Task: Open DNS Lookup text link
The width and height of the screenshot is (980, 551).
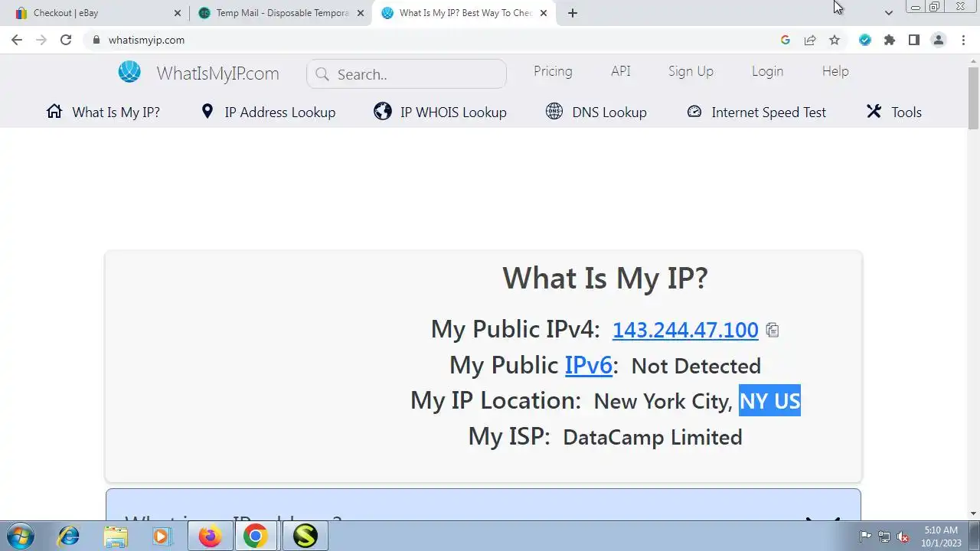Action: pyautogui.click(x=609, y=112)
